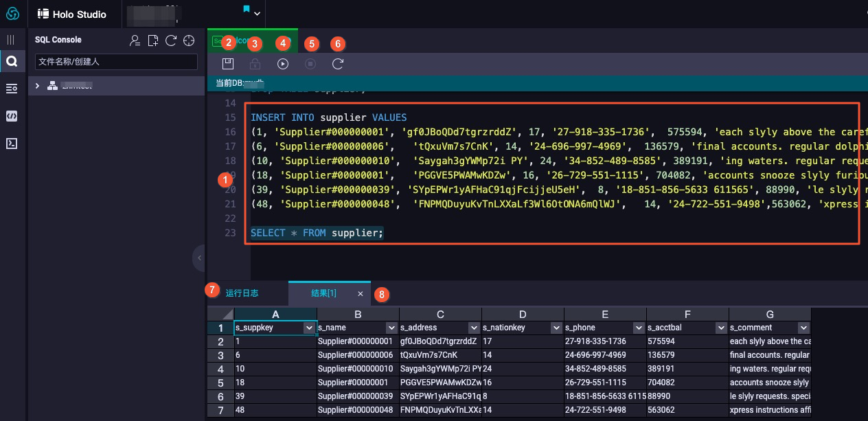
Task: Click the Alibaba Cloud logo icon
Action: [x=12, y=14]
